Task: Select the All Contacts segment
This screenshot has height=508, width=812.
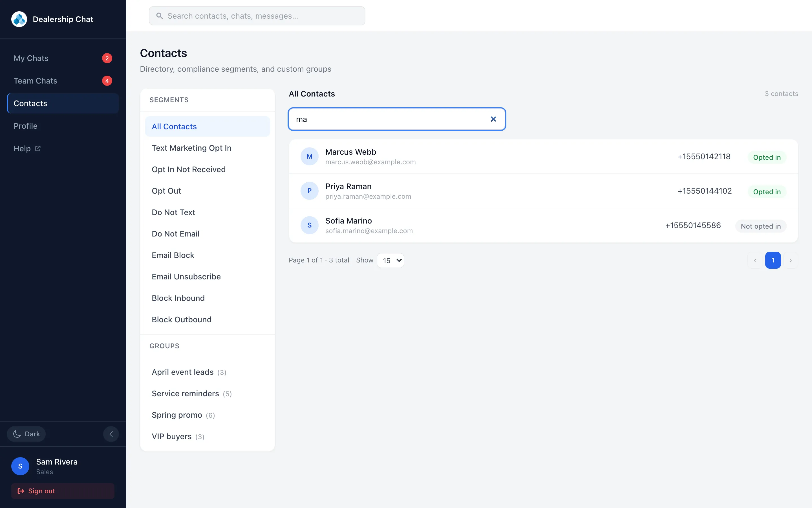Action: (x=207, y=126)
